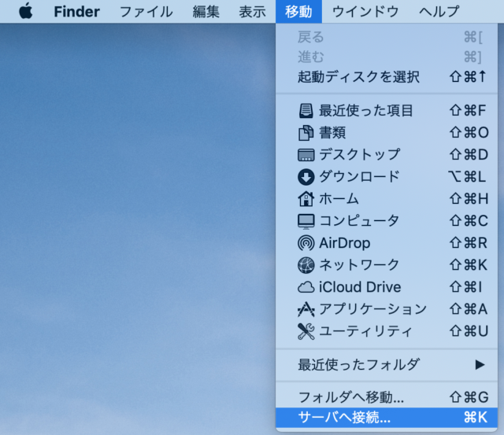Click the iCloud Drive cloud icon
Screen dimensions: 504x435
306,287
